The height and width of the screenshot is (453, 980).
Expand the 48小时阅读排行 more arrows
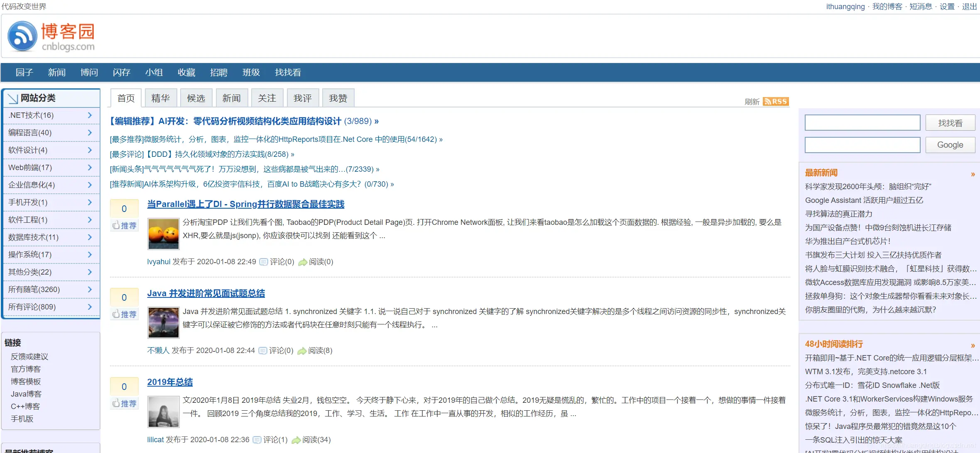pos(973,346)
